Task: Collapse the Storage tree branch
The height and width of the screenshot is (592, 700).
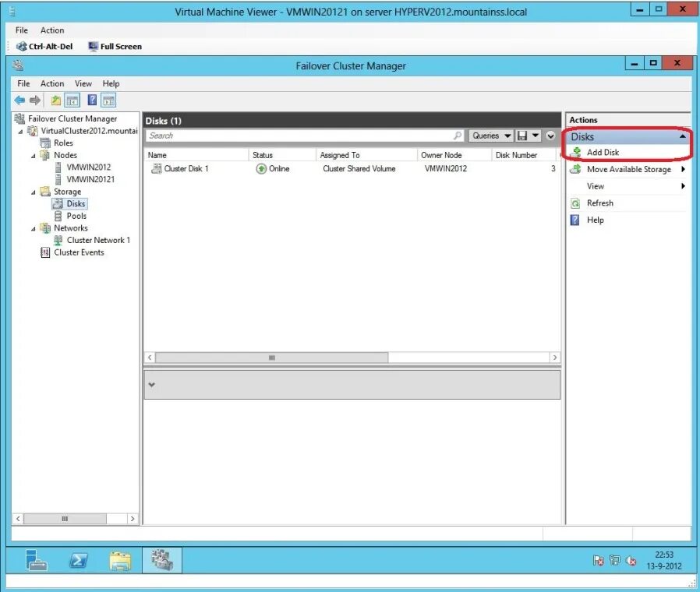Action: pyautogui.click(x=34, y=192)
